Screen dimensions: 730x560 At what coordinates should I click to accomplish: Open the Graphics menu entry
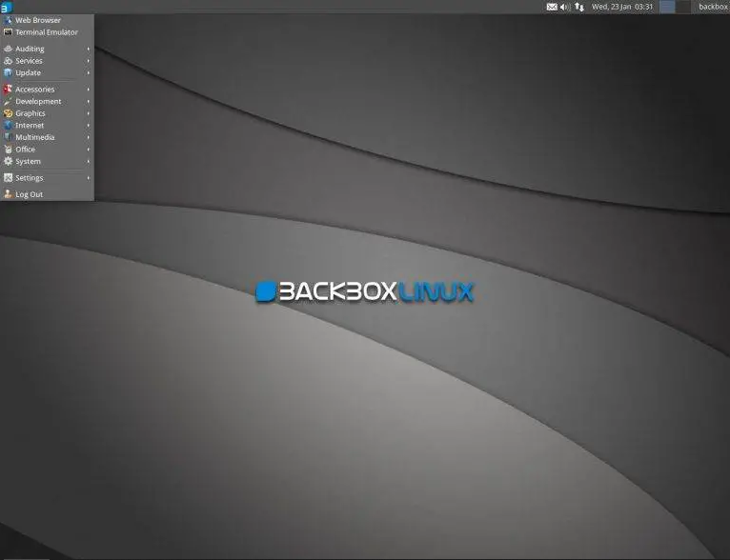[47, 113]
